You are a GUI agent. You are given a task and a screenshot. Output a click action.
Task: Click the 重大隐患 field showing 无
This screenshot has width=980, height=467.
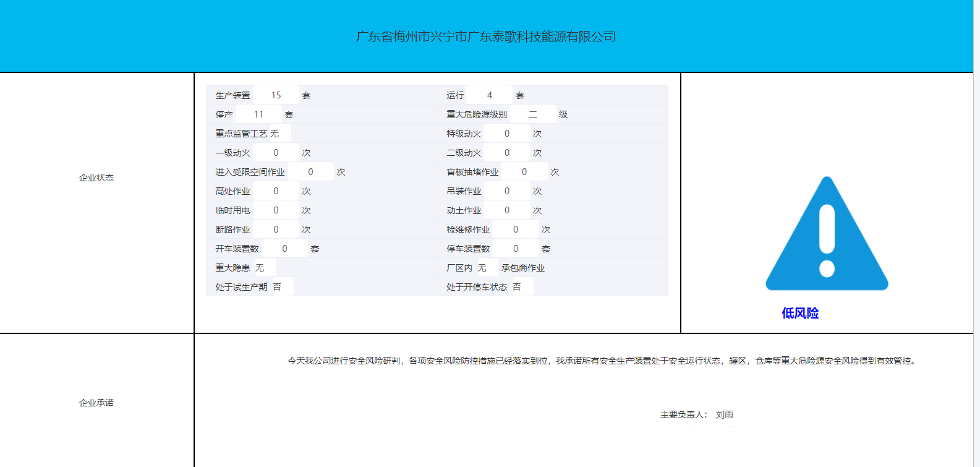point(265,268)
